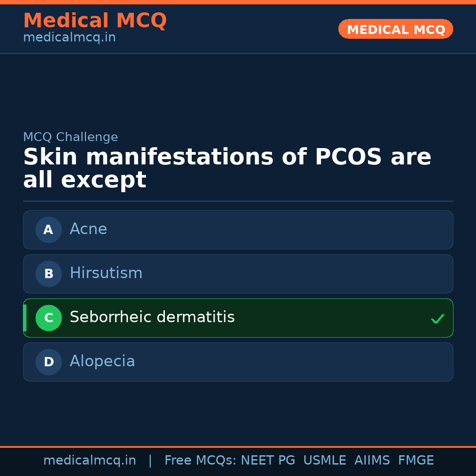Select the letter B circle badge
476x476 pixels.
click(x=48, y=274)
